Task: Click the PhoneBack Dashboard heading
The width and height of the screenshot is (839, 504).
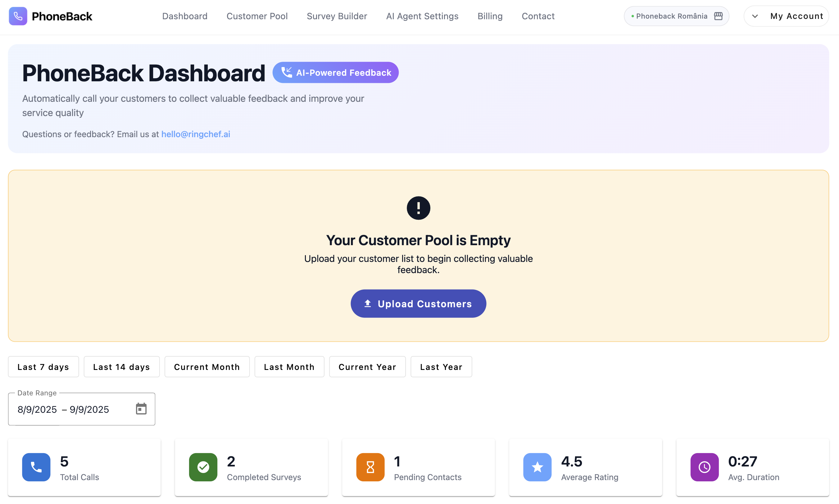Action: click(x=143, y=73)
